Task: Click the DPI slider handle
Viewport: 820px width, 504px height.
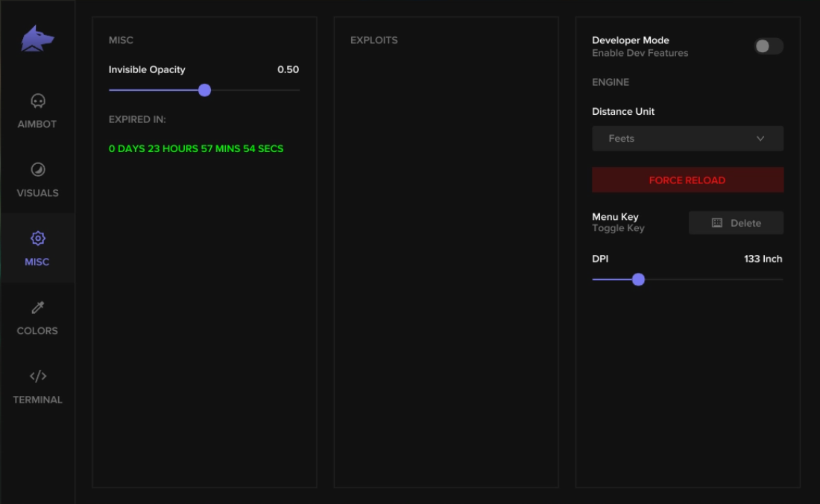Action: 638,279
